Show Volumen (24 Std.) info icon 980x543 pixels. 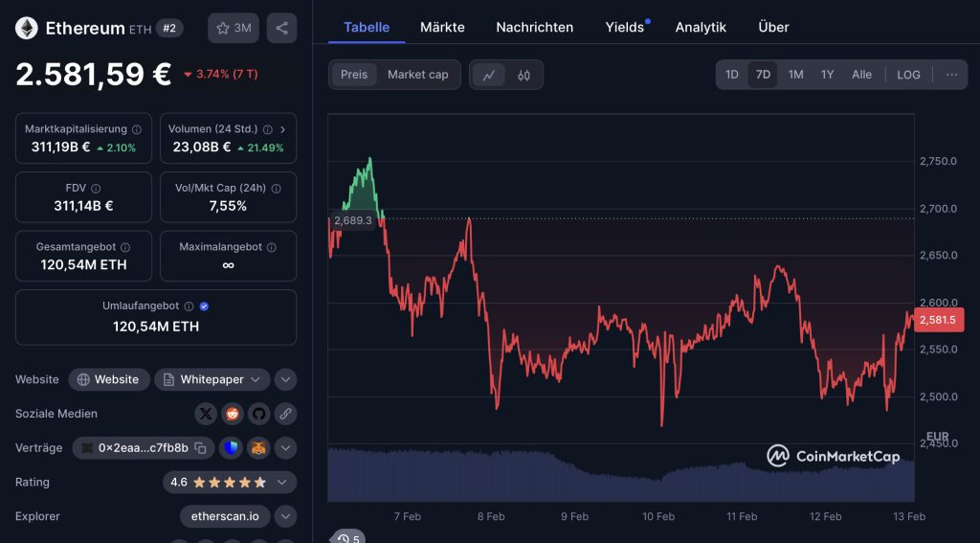268,129
